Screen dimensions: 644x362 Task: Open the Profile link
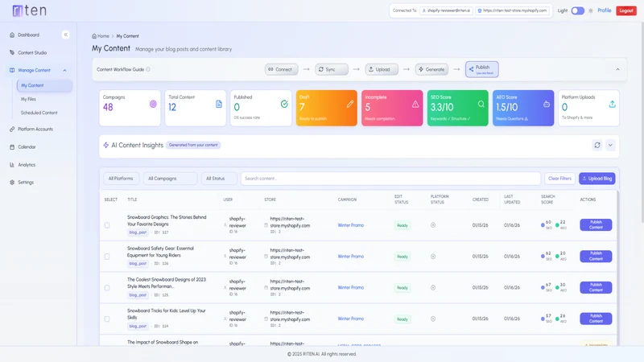[x=605, y=10]
